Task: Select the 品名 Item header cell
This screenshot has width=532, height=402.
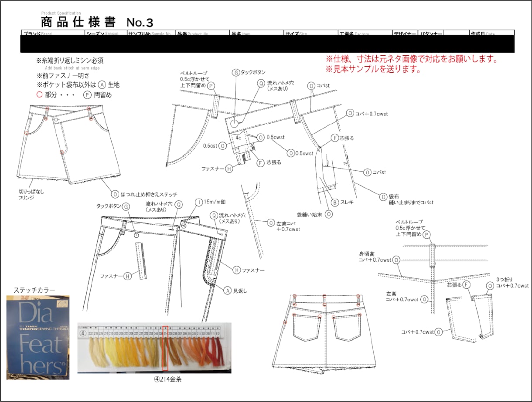Action: 257,33
